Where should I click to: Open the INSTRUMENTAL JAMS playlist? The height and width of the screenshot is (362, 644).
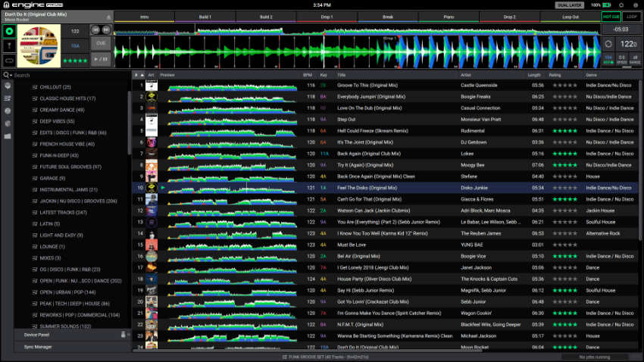click(69, 189)
